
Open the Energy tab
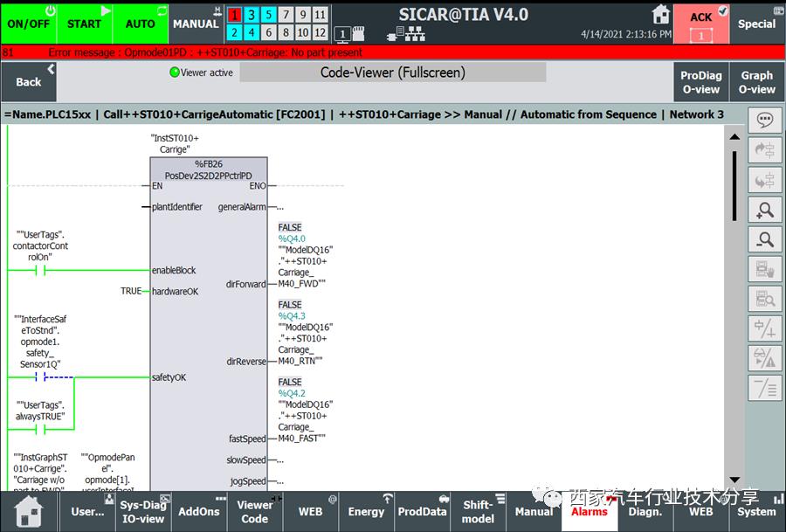tap(366, 511)
